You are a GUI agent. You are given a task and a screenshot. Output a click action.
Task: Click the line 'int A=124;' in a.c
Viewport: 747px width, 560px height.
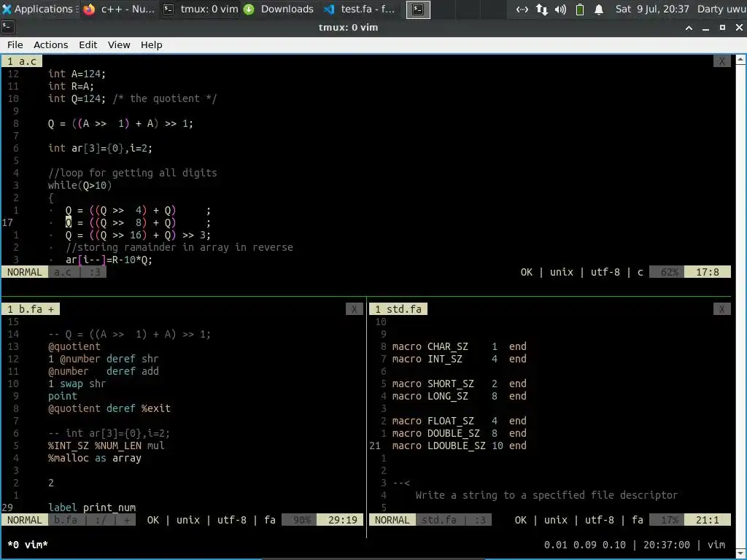pos(77,74)
